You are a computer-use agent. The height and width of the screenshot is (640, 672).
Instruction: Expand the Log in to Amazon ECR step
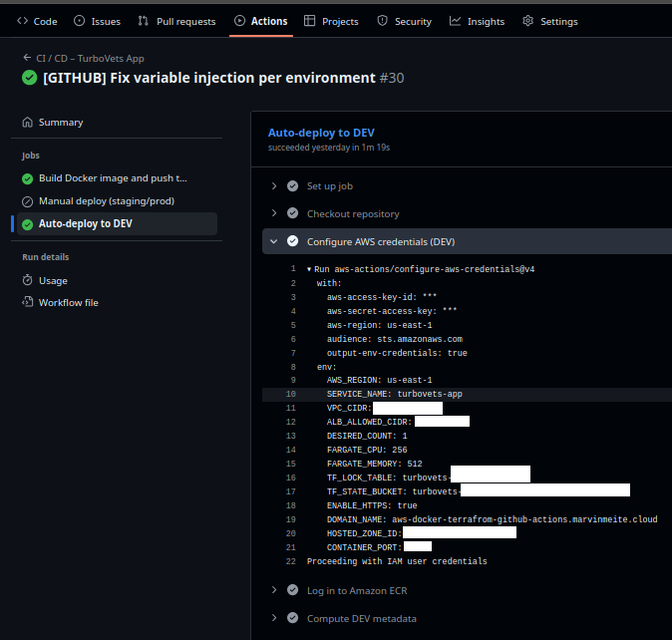274,590
